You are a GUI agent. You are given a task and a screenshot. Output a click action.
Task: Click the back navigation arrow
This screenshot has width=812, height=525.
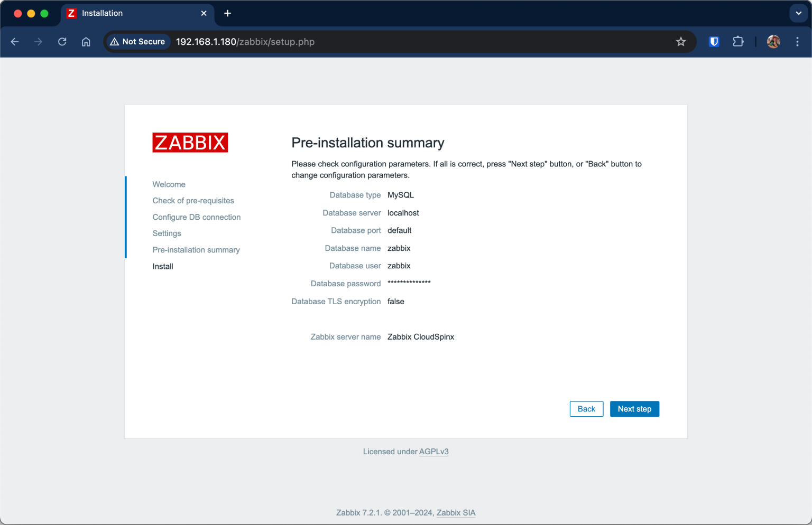pos(14,41)
